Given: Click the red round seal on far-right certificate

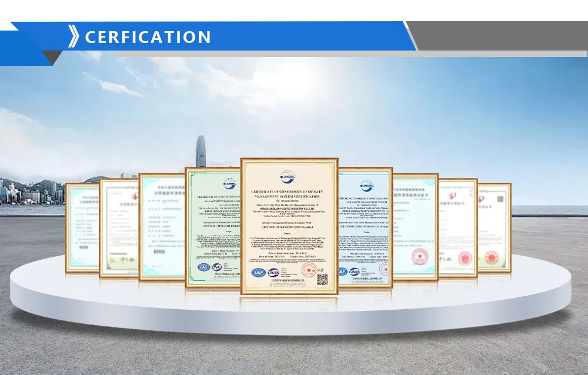Looking at the screenshot, I should pos(492,257).
